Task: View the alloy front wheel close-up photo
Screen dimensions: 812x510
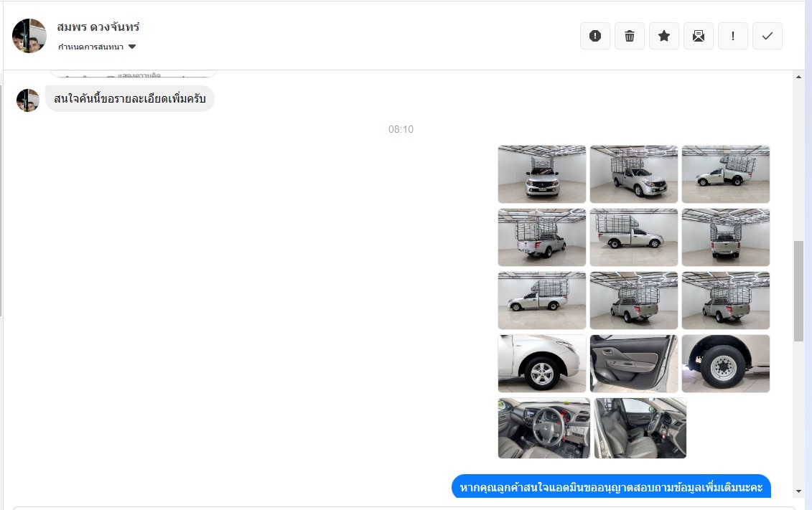Action: [542, 364]
